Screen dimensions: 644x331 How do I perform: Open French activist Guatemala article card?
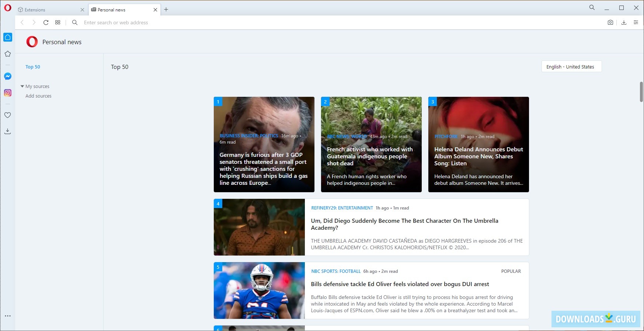pos(371,144)
